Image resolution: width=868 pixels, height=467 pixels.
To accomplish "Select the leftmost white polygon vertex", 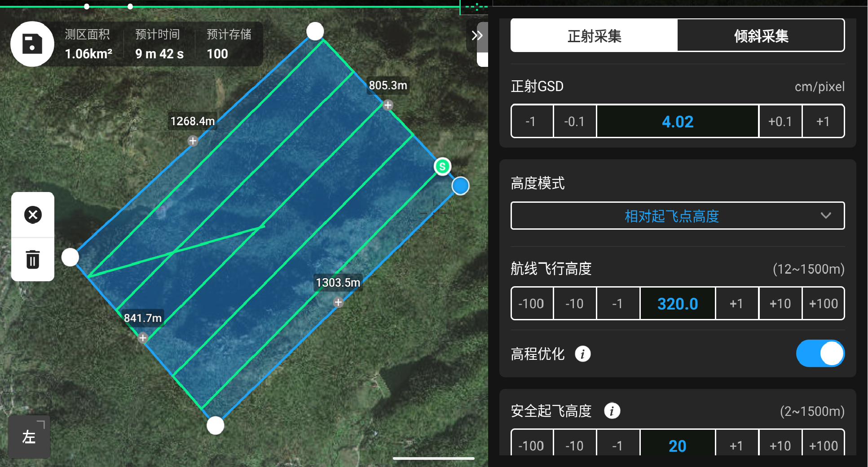I will (x=70, y=257).
